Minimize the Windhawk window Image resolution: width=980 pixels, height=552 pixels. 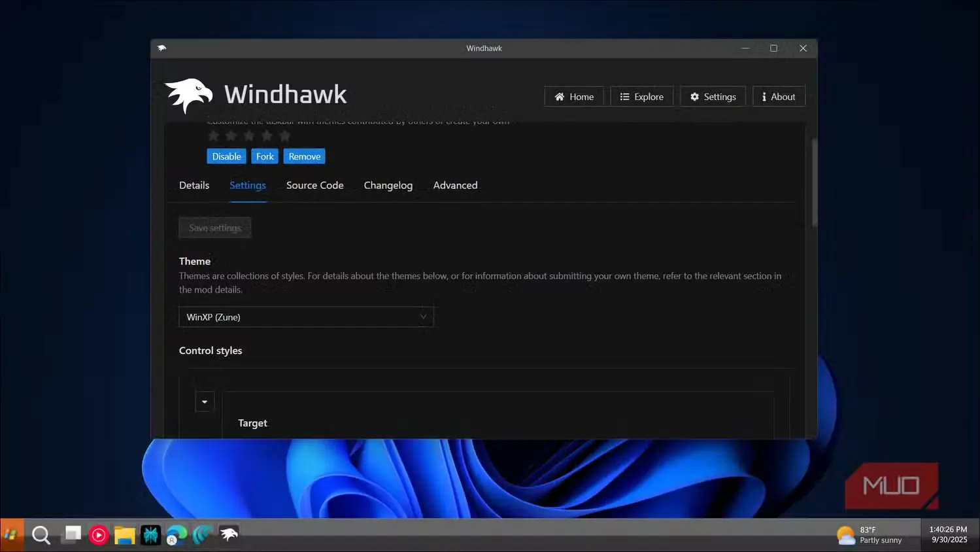pyautogui.click(x=745, y=48)
